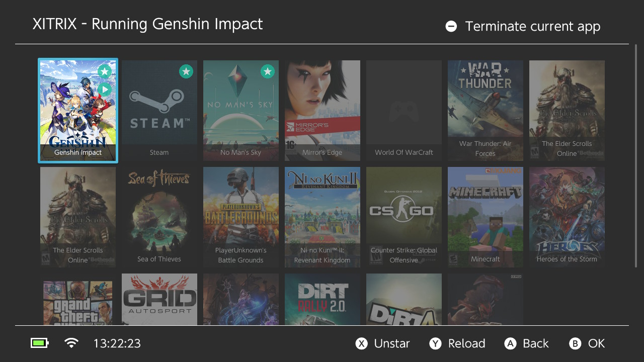Viewport: 644px width, 362px height.
Task: Select DiRT Rally 2.0 cover
Action: tap(323, 299)
